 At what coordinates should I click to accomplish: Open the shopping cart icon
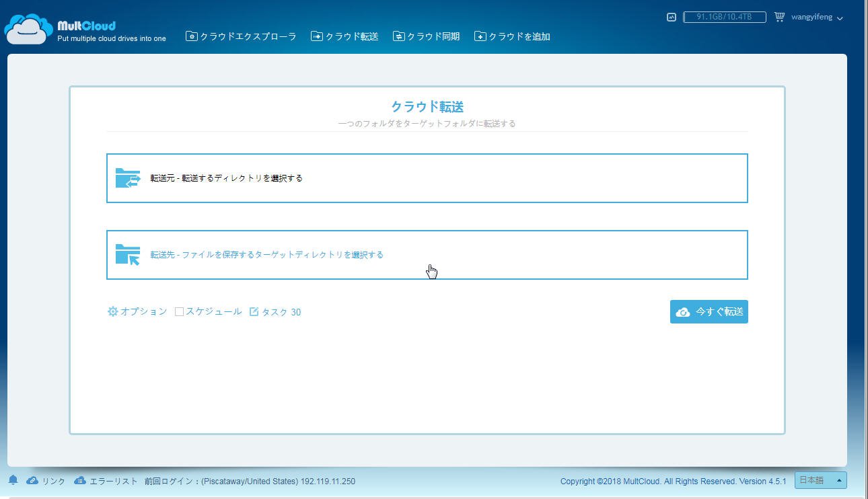coord(779,17)
